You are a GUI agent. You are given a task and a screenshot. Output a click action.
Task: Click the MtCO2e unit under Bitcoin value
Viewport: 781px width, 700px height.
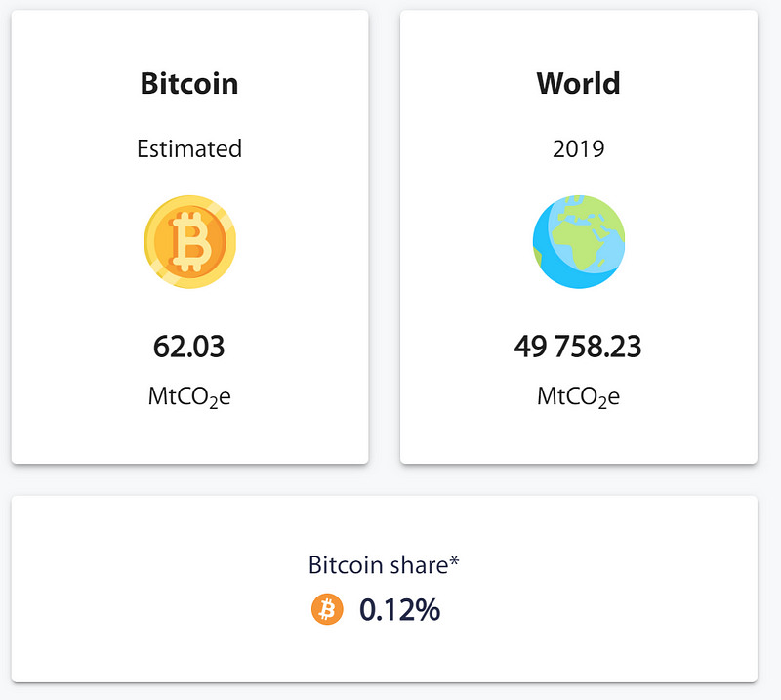pyautogui.click(x=189, y=397)
